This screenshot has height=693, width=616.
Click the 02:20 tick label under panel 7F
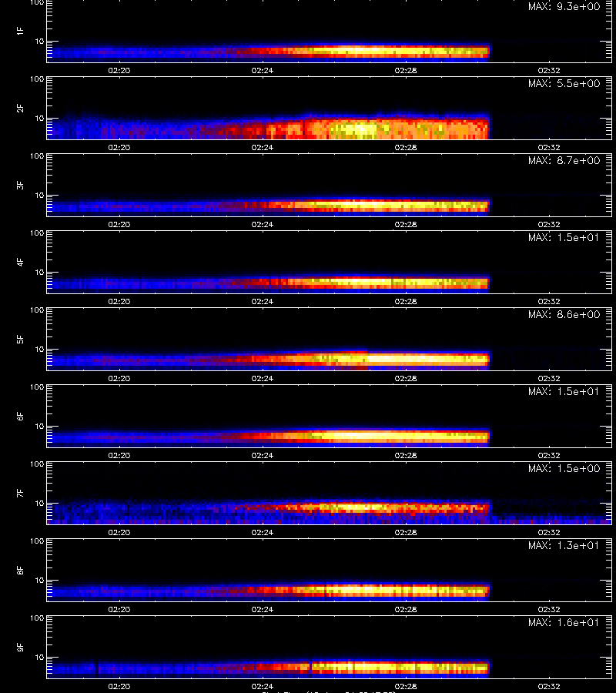coord(119,532)
